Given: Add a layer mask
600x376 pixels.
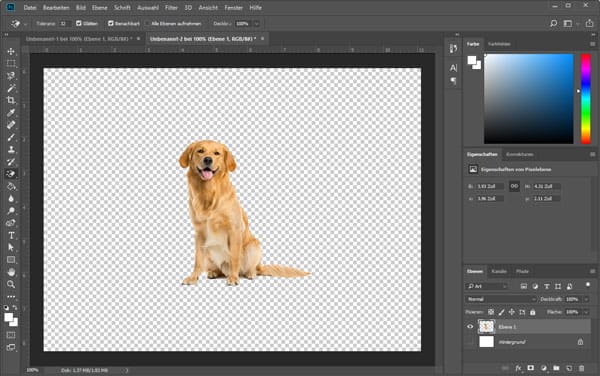Looking at the screenshot, I should [531, 368].
